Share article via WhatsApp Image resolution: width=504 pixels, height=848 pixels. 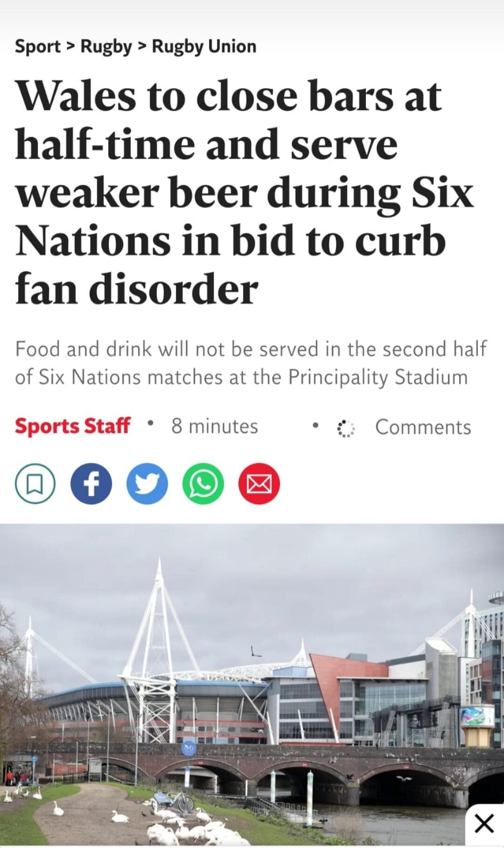pos(203,483)
